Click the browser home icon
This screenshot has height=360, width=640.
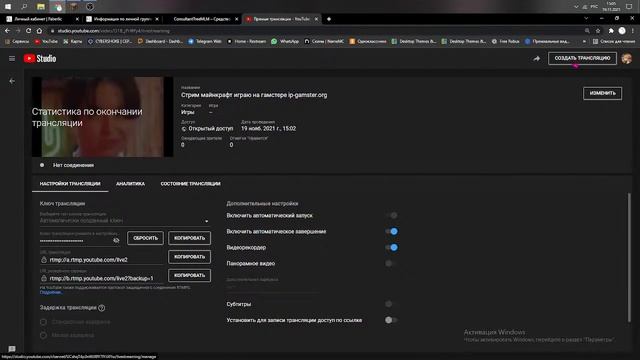39,31
